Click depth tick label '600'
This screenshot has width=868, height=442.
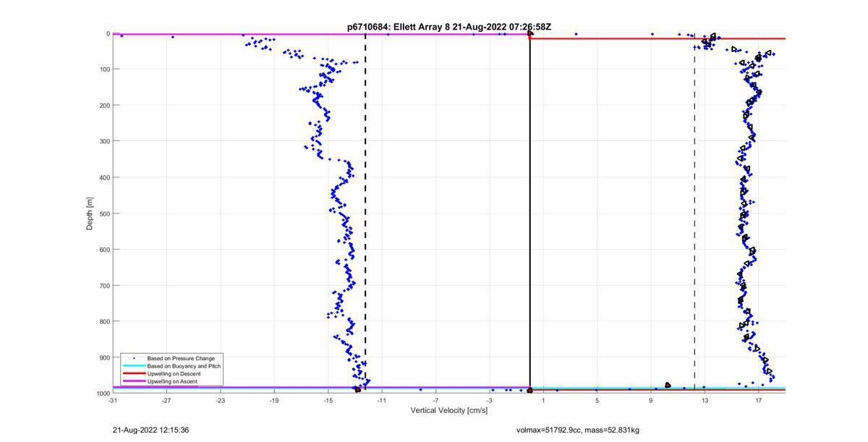pos(104,250)
